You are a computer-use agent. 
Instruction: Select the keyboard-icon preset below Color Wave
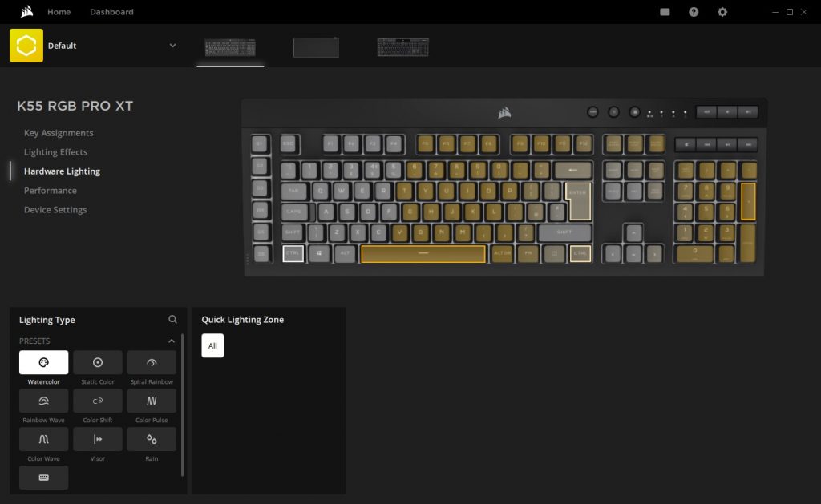43,478
